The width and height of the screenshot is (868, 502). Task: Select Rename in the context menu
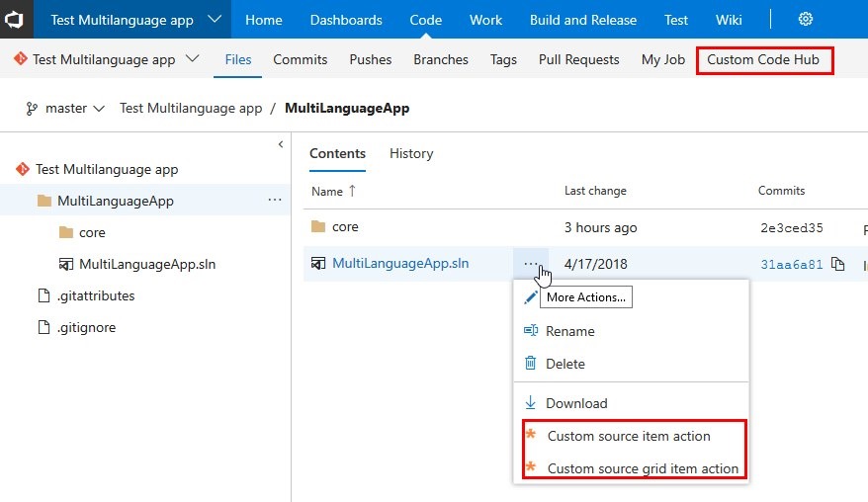pyautogui.click(x=569, y=331)
